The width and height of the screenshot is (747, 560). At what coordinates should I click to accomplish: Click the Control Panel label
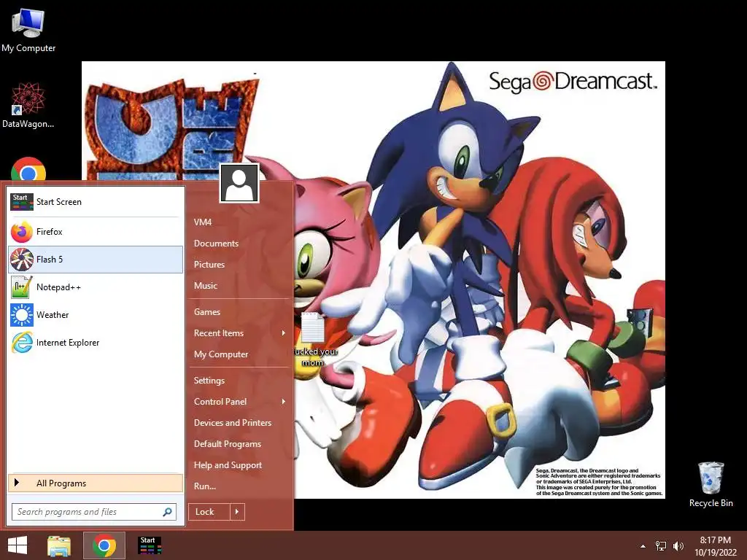tap(220, 402)
